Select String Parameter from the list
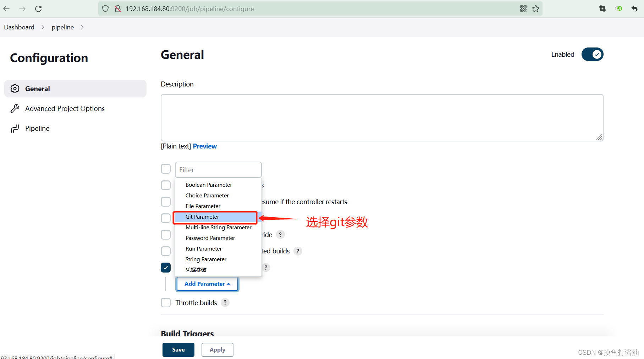Image resolution: width=644 pixels, height=359 pixels. [218, 259]
